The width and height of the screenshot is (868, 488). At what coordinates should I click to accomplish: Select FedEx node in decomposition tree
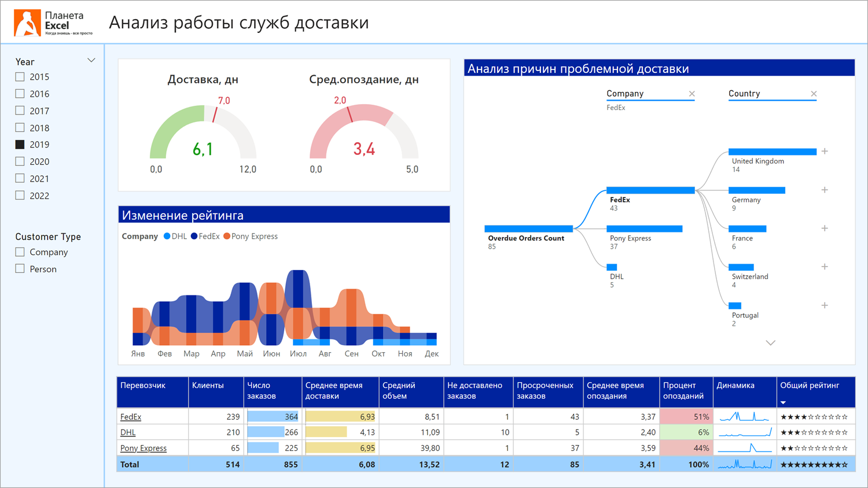[x=650, y=190]
